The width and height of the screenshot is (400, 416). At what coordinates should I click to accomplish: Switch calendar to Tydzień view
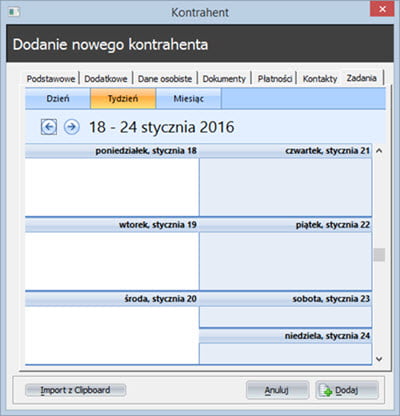coord(123,99)
